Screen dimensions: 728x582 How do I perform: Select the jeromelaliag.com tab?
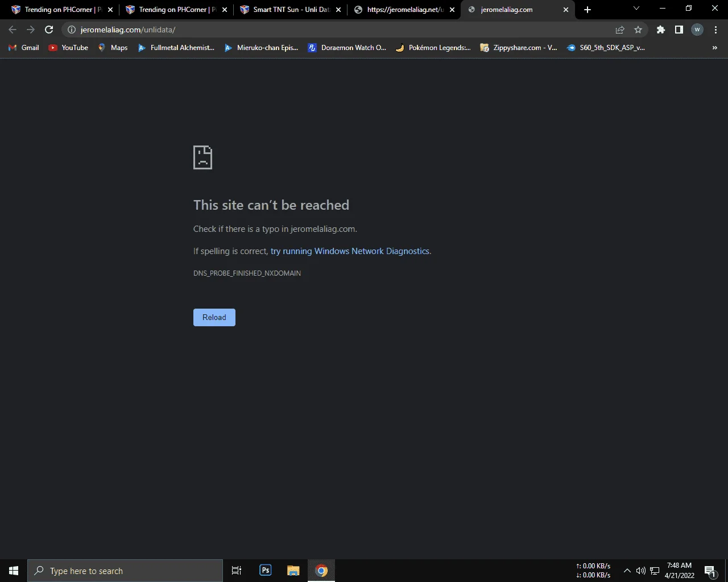pos(518,10)
